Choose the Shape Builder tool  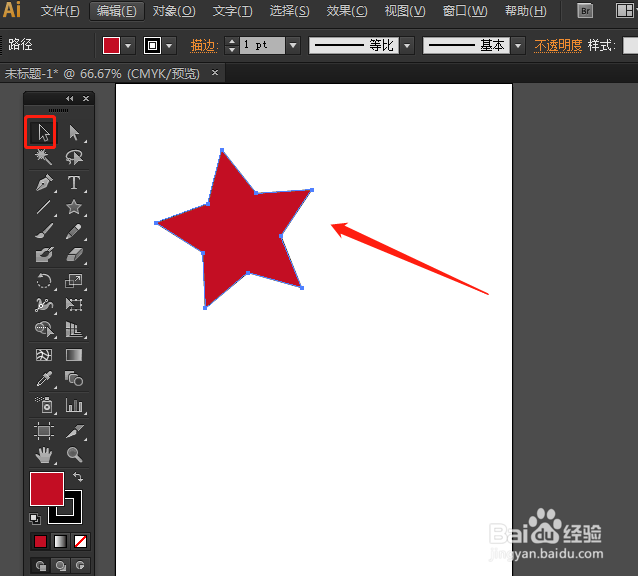pyautogui.click(x=44, y=329)
